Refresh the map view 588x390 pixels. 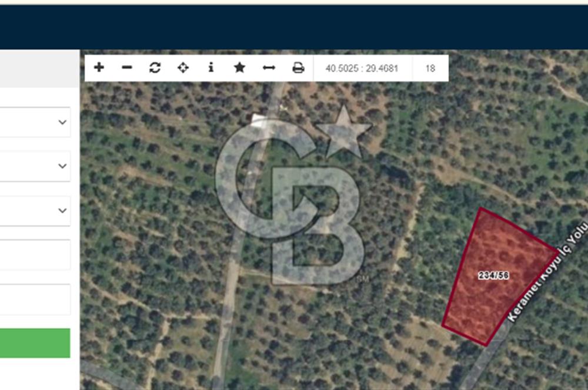coord(155,68)
